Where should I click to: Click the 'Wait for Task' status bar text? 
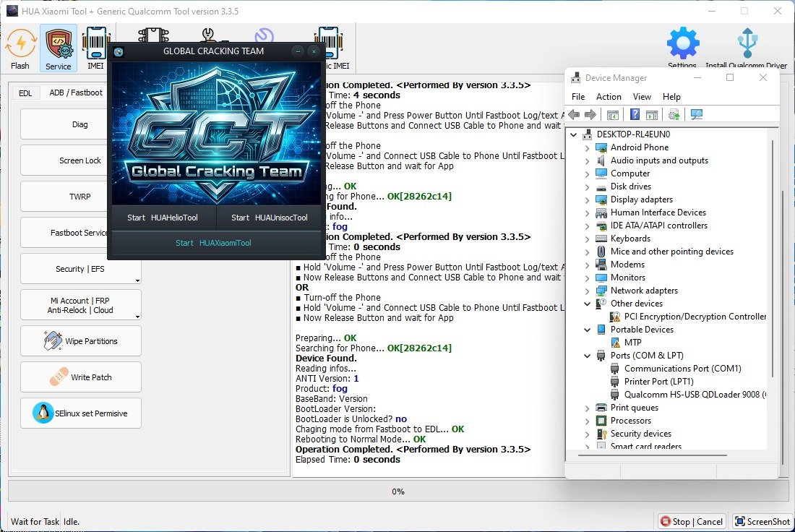click(35, 521)
